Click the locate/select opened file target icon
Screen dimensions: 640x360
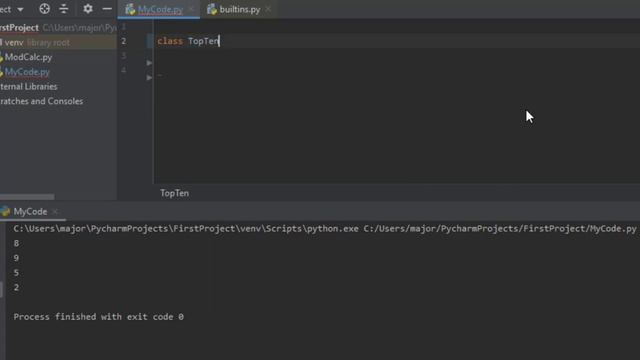click(44, 9)
